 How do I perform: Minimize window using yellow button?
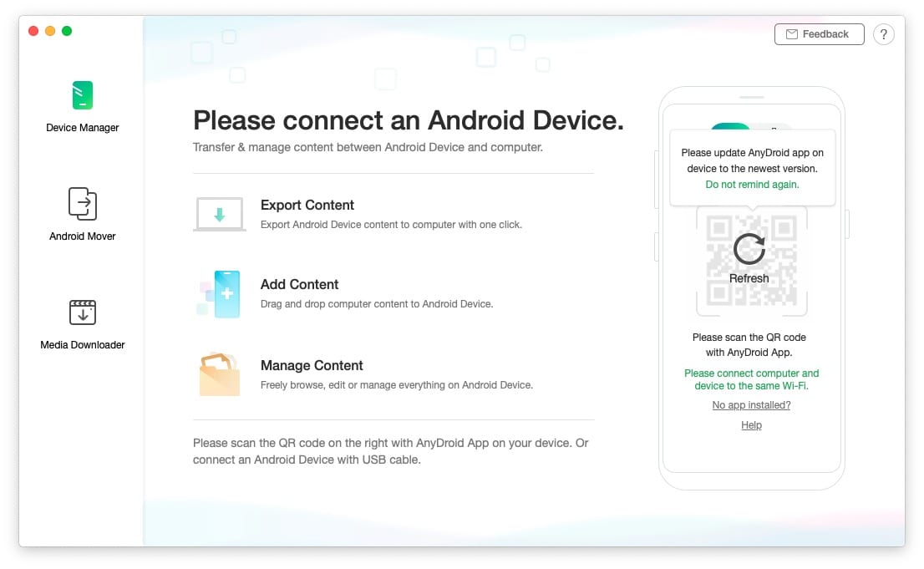tap(50, 31)
